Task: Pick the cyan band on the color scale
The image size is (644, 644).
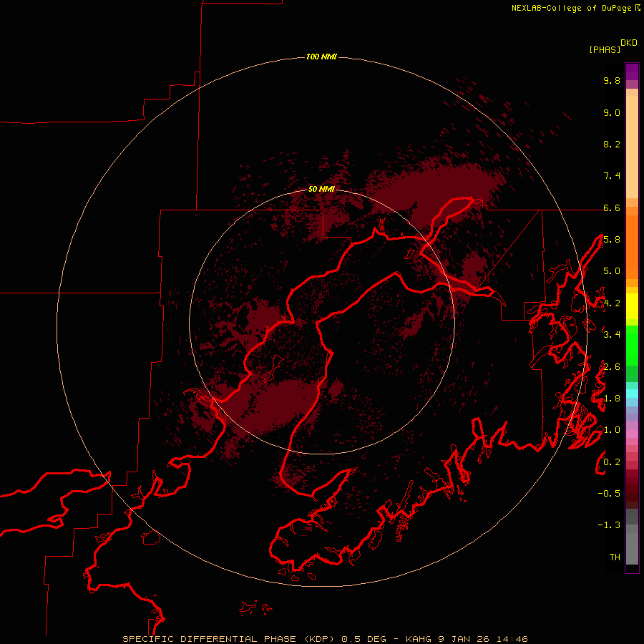Action: (x=632, y=394)
